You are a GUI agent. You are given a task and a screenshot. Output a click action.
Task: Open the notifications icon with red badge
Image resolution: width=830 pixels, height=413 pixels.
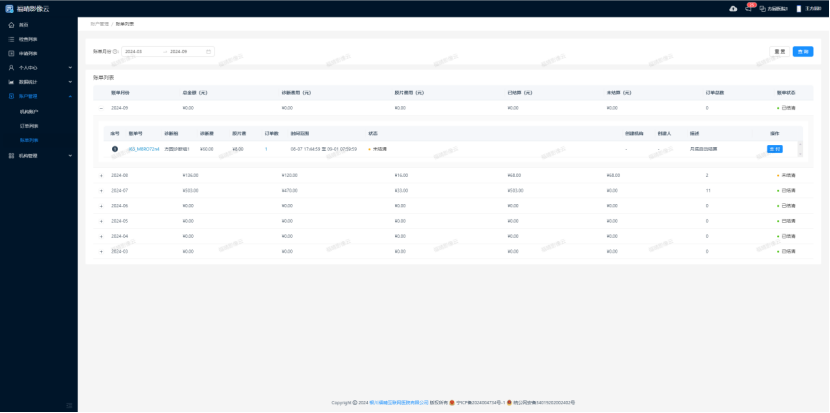click(747, 8)
